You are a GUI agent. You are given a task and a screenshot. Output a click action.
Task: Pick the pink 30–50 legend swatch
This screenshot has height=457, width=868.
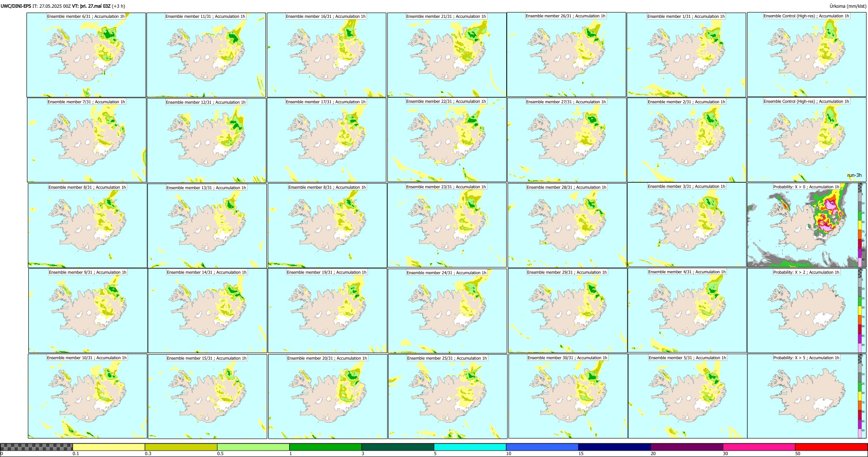tap(759, 447)
